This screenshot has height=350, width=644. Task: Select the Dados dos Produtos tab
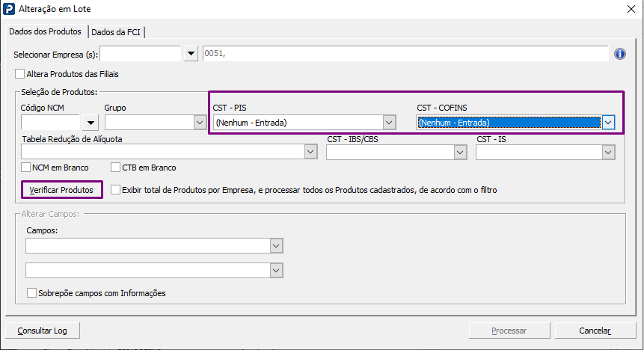click(x=45, y=31)
